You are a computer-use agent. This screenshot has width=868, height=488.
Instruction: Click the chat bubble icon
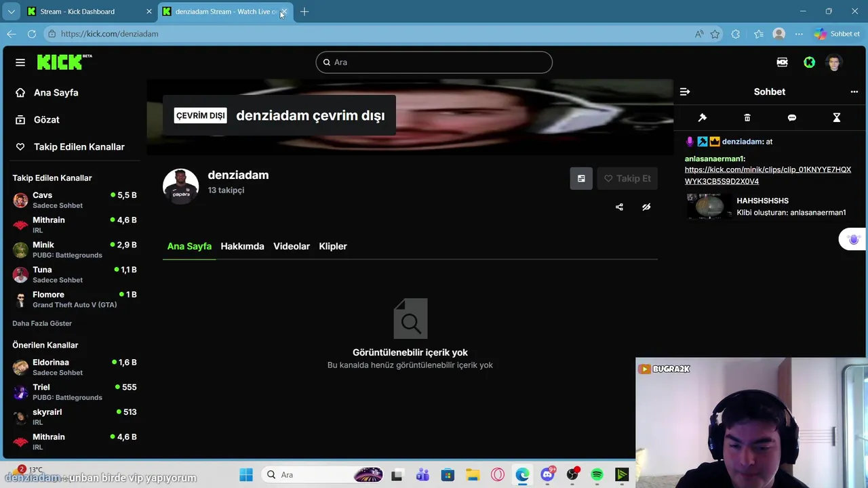pos(792,117)
